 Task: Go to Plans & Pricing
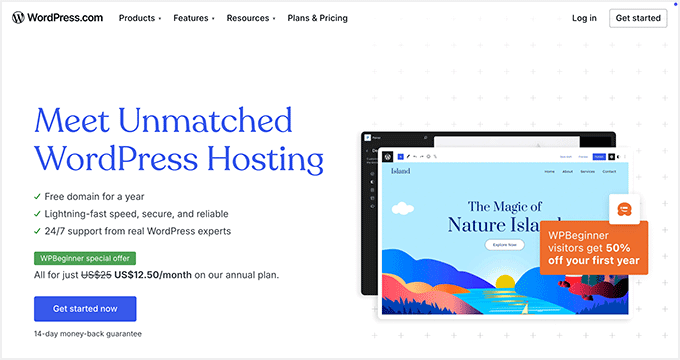317,18
